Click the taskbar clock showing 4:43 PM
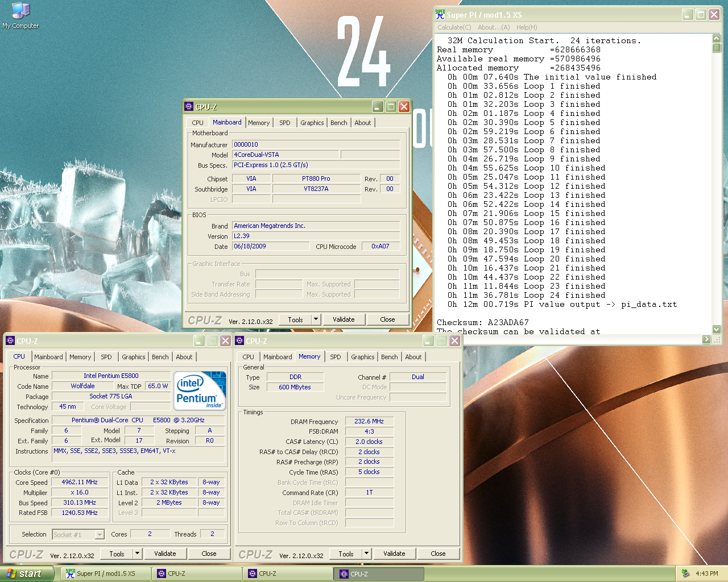The width and height of the screenshot is (728, 582). [706, 573]
